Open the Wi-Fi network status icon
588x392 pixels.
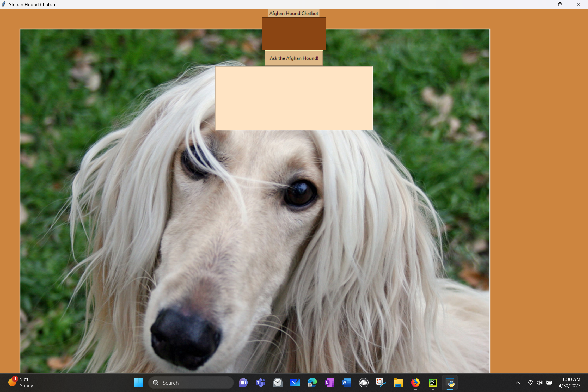(530, 383)
